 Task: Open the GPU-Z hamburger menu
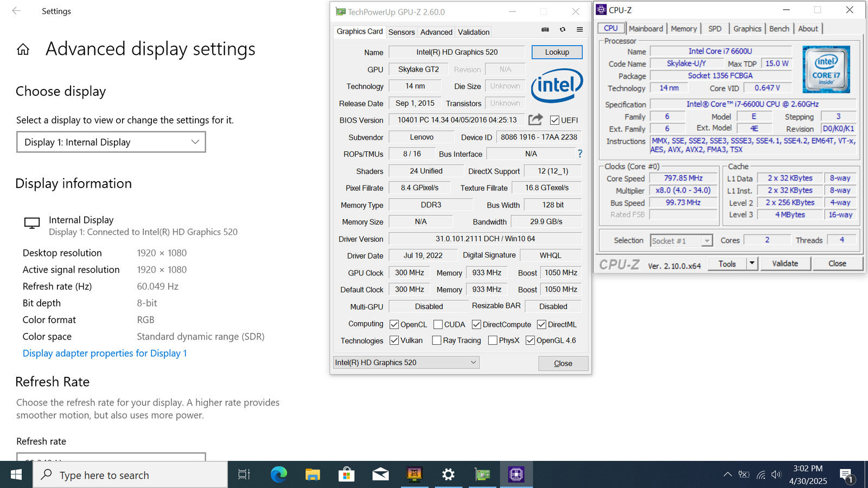pos(579,30)
